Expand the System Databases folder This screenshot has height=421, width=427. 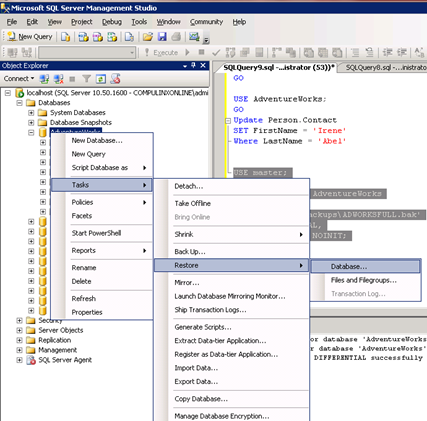pos(31,113)
